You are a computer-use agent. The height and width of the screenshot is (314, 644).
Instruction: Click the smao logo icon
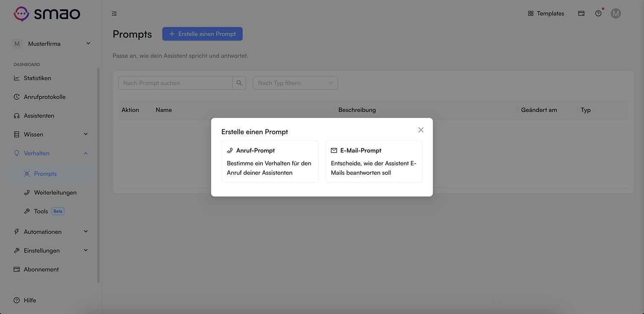coord(21,14)
